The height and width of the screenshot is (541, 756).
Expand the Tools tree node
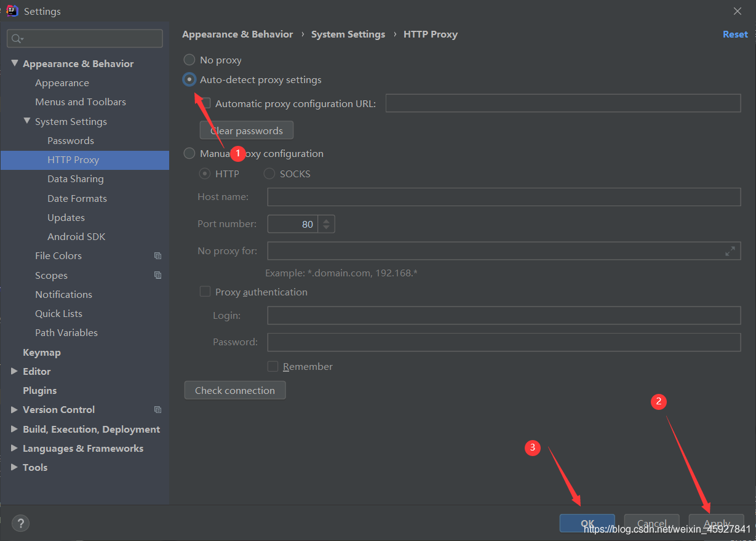tap(15, 467)
